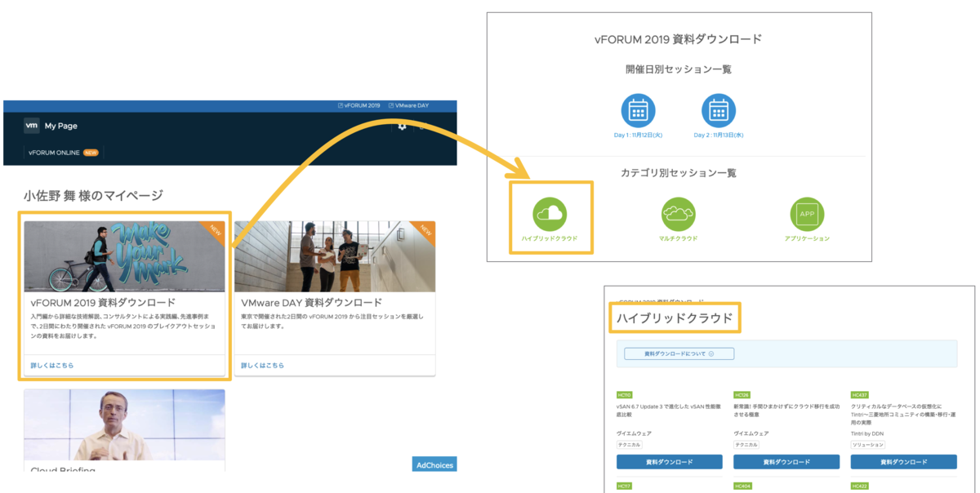
Task: Expand the 資料ダウンロードについて section
Action: [679, 354]
